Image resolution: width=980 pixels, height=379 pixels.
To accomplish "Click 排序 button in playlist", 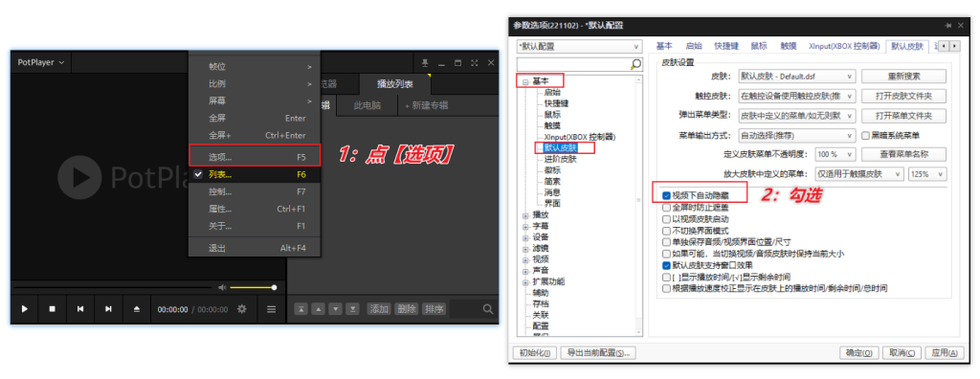I will [x=434, y=309].
